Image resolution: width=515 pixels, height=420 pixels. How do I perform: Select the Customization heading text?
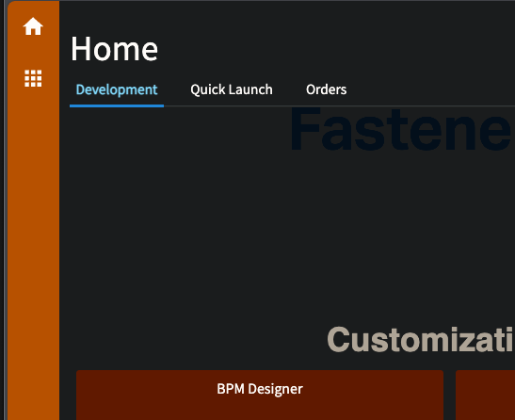tap(421, 340)
